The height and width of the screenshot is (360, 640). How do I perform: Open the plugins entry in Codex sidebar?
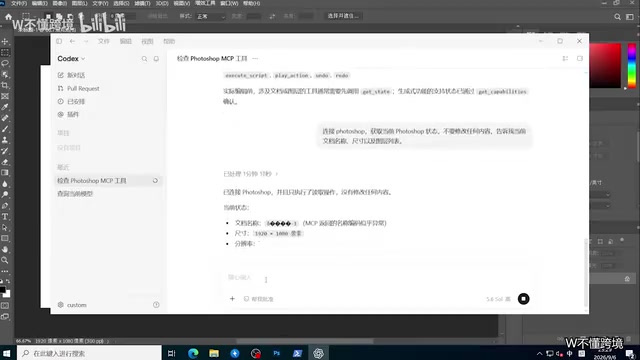pyautogui.click(x=69, y=115)
